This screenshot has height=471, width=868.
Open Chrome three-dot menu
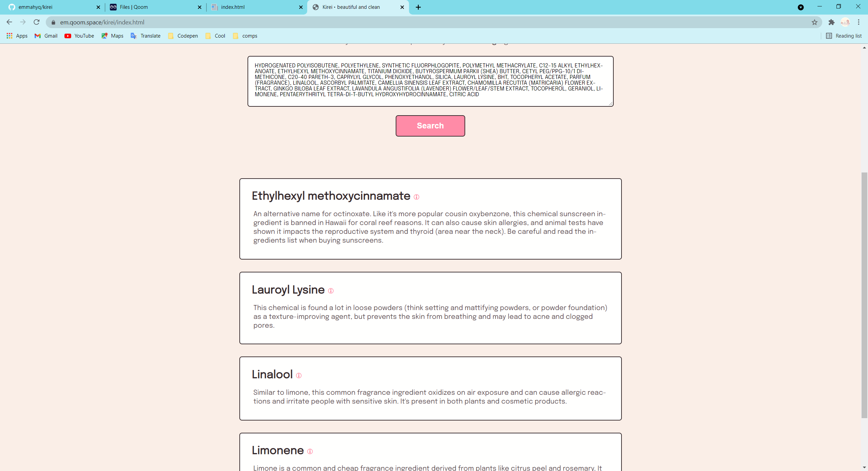(x=859, y=22)
